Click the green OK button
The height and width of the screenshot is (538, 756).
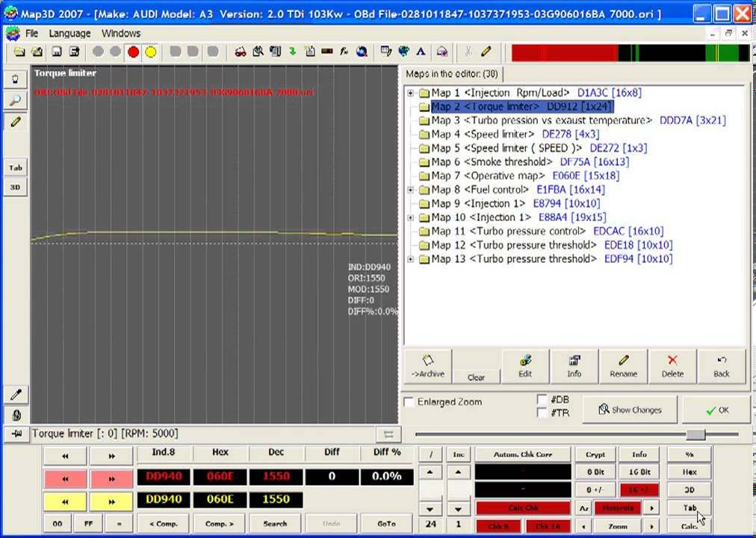pyautogui.click(x=717, y=409)
